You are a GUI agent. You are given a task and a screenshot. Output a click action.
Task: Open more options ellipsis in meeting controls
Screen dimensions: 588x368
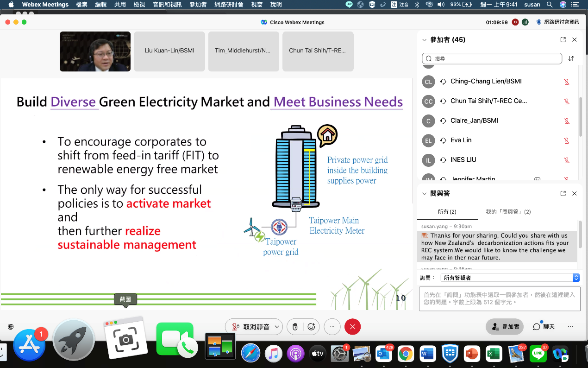click(332, 327)
